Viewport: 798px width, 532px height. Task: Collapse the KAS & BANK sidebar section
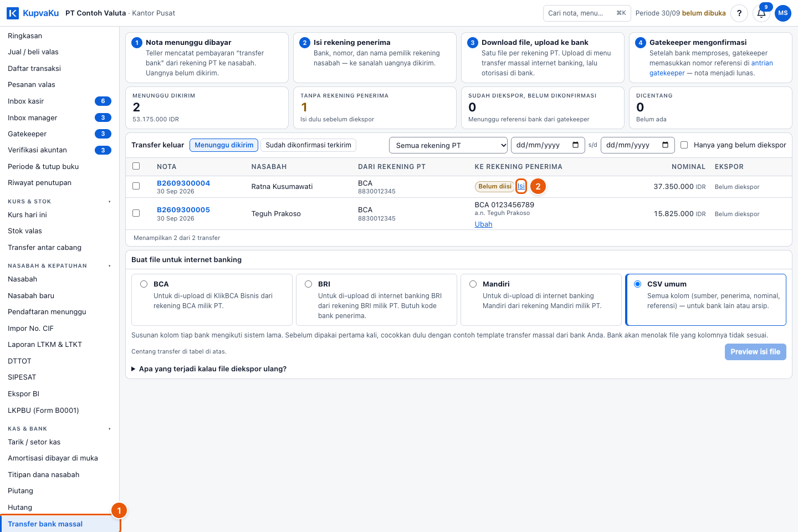click(x=59, y=429)
